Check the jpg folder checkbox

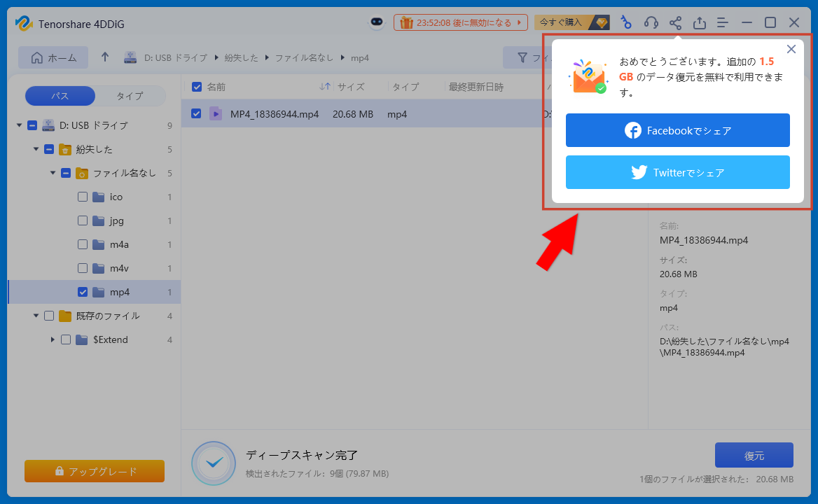pyautogui.click(x=83, y=220)
